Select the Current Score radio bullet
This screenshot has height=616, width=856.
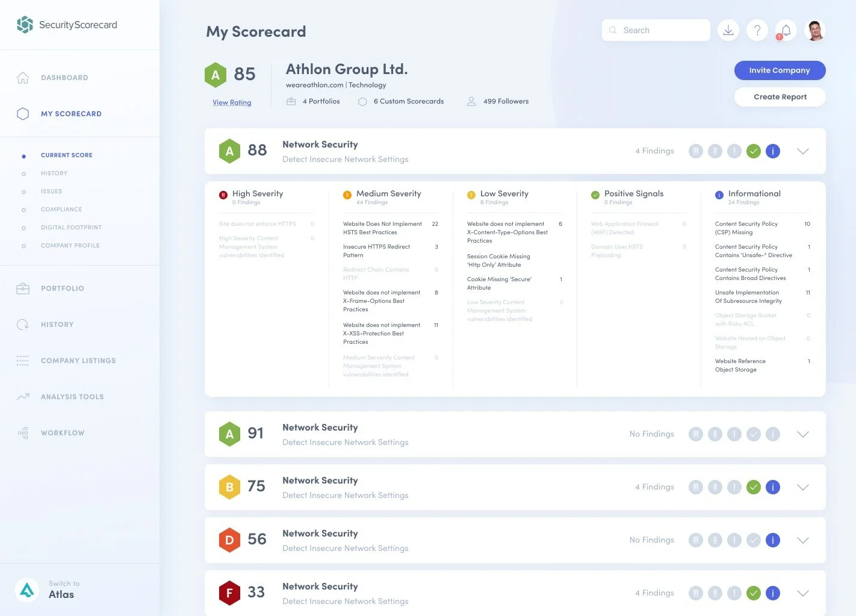click(x=24, y=157)
